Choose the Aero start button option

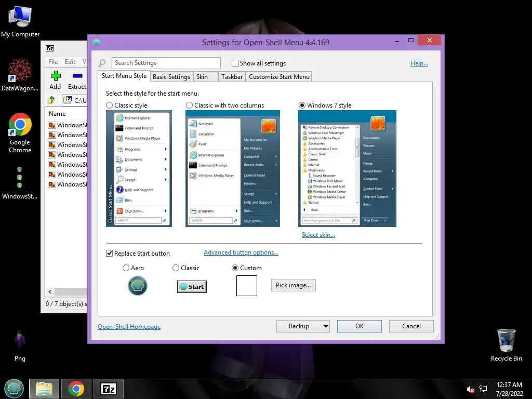pyautogui.click(x=126, y=268)
